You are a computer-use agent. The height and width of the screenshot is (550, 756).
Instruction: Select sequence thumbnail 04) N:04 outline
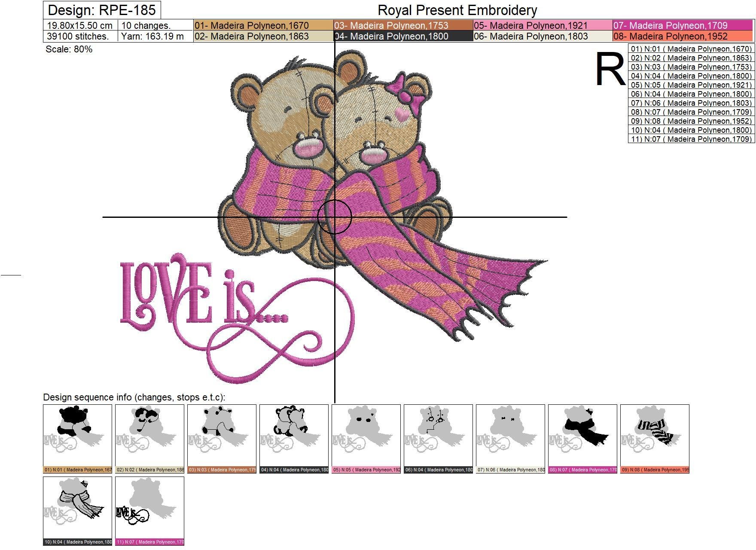pos(294,439)
